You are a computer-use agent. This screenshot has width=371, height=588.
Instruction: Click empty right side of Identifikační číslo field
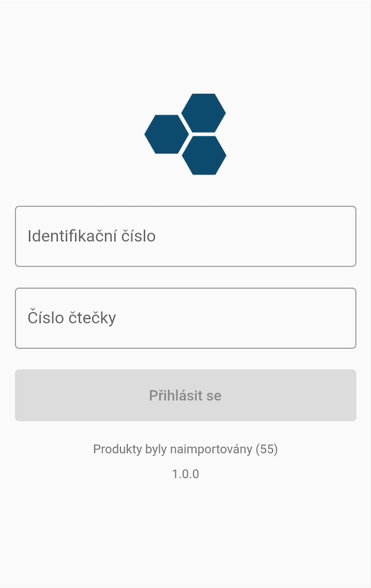coord(294,236)
